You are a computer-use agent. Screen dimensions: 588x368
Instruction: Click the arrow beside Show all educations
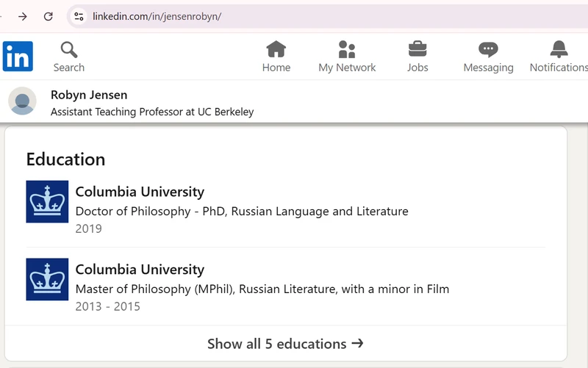(357, 343)
